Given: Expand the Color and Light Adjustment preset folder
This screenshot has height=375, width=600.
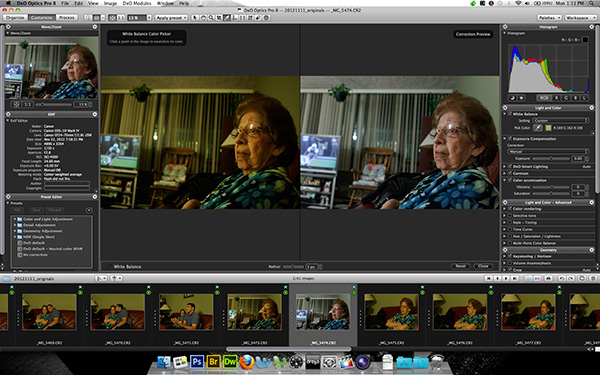Looking at the screenshot, I should click(x=15, y=219).
